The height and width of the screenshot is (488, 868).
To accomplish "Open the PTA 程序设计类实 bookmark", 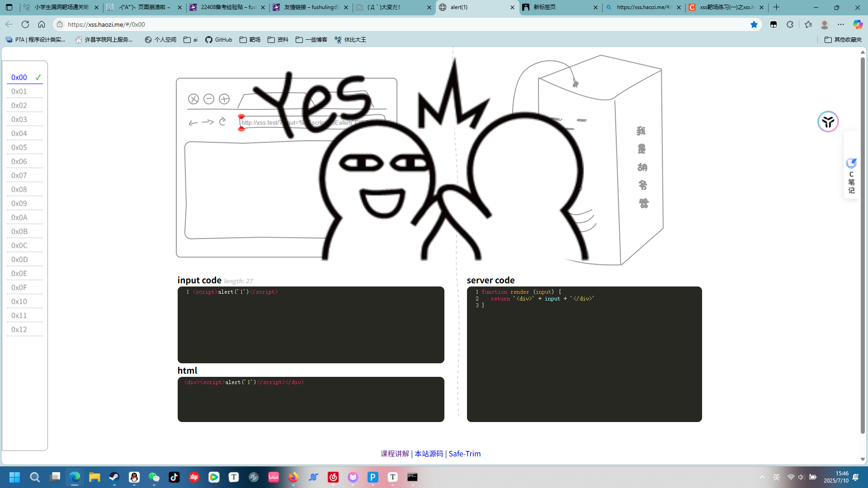I will tap(36, 40).
